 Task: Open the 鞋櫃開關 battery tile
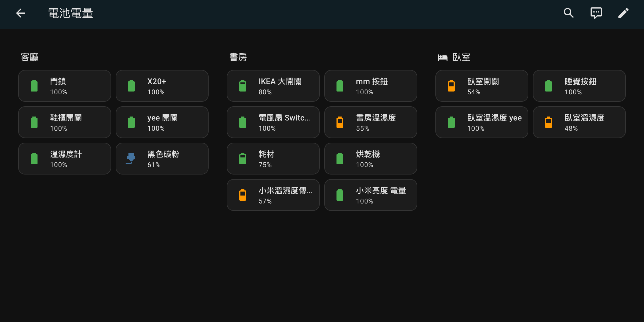point(65,122)
